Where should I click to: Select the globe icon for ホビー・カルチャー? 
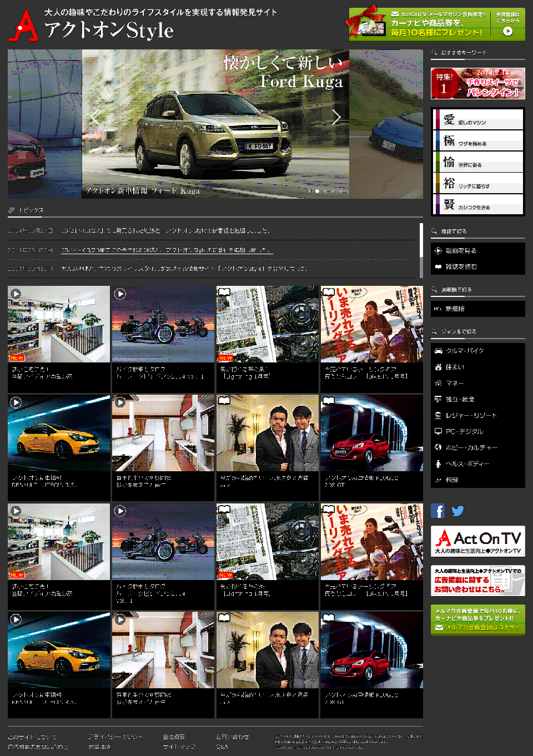click(x=438, y=447)
